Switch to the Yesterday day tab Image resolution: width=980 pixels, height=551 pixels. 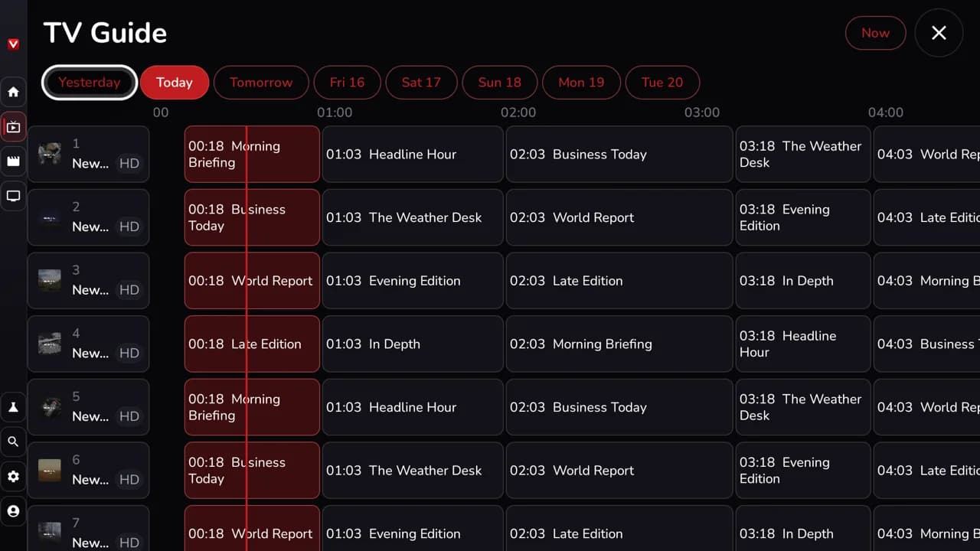click(90, 83)
